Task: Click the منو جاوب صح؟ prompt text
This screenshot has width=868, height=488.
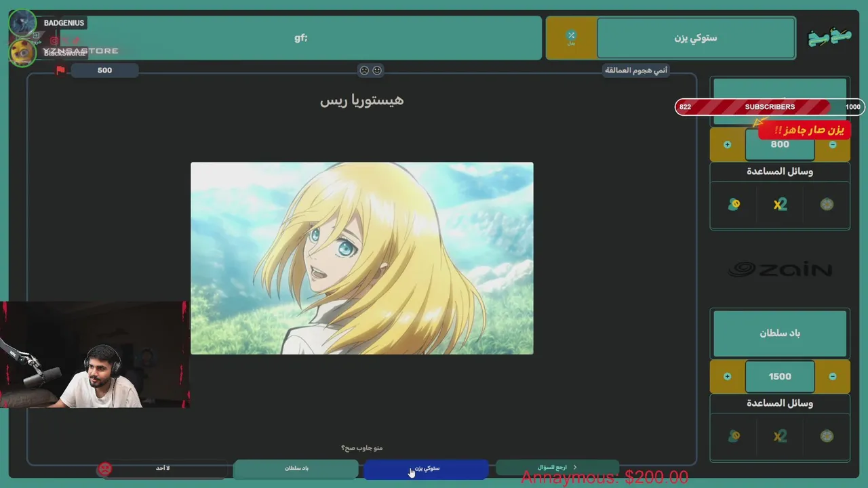Action: tap(361, 448)
